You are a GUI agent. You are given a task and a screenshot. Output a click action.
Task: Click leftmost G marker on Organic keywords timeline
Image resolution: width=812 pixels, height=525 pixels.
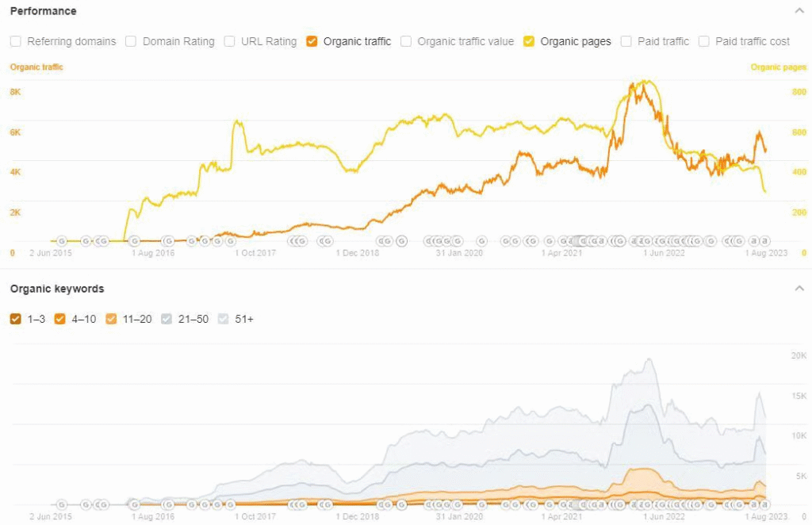(63, 504)
